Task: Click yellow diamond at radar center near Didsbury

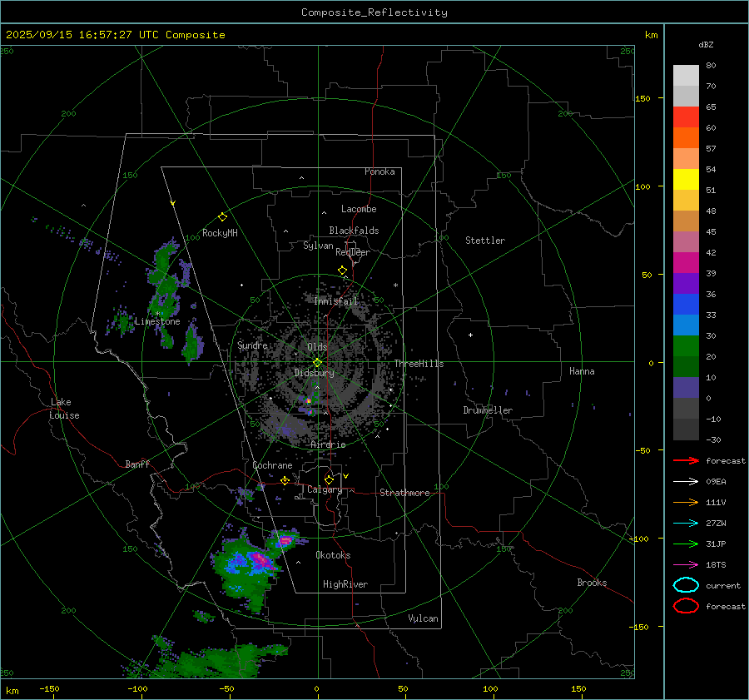Action: [x=317, y=363]
